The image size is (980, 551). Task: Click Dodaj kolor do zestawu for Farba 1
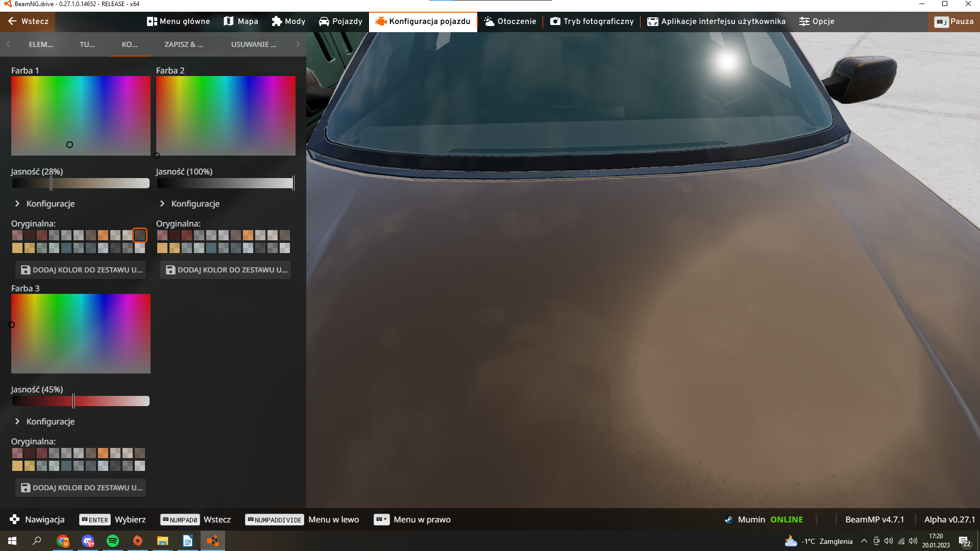(x=81, y=270)
